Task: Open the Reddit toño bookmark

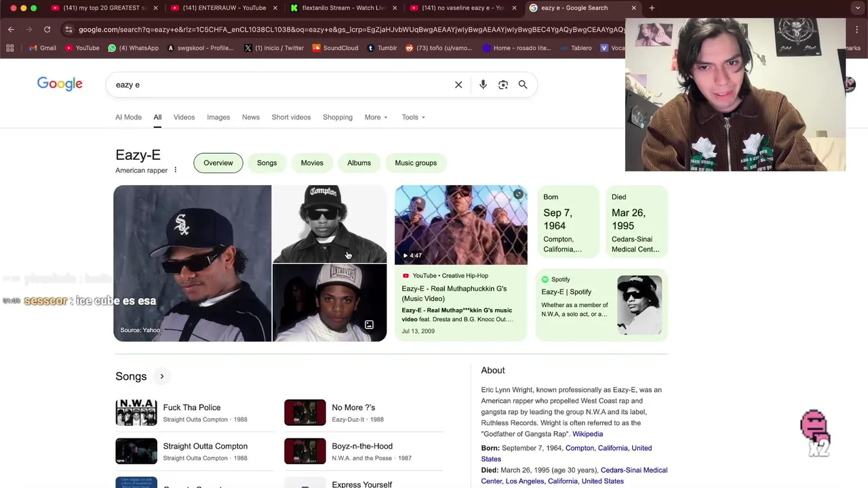Action: pos(439,48)
